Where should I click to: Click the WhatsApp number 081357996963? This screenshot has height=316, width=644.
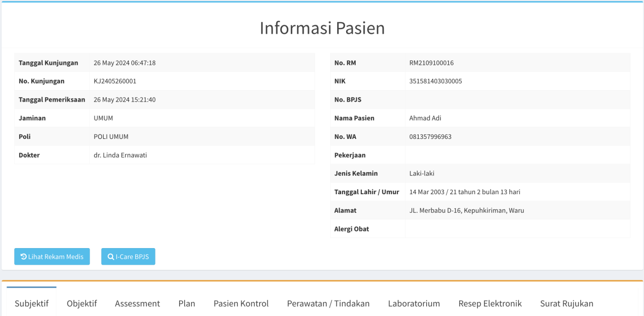click(x=431, y=136)
